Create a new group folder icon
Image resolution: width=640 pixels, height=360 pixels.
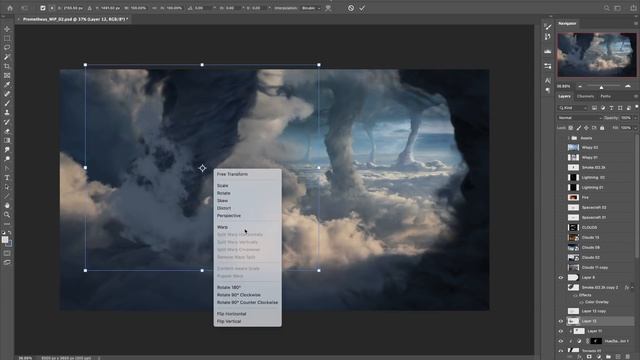(x=608, y=356)
